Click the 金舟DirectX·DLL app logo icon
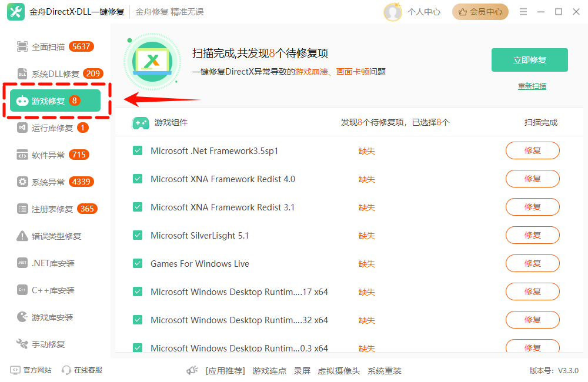Viewport: 588px width, 382px height. pyautogui.click(x=16, y=12)
